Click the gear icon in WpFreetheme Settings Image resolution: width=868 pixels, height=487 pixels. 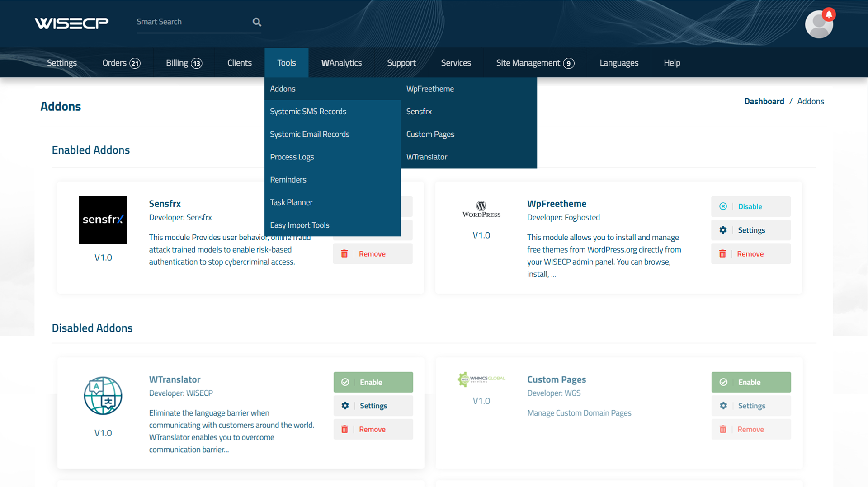[x=723, y=230]
